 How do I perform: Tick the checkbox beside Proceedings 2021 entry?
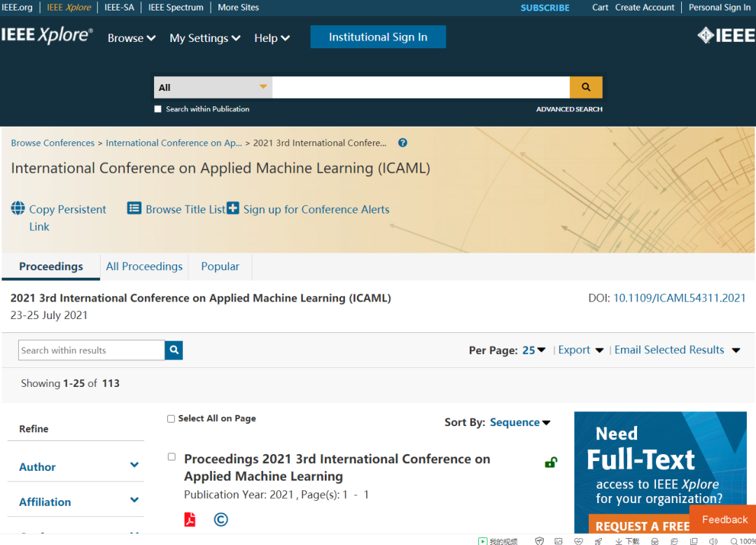tap(171, 457)
